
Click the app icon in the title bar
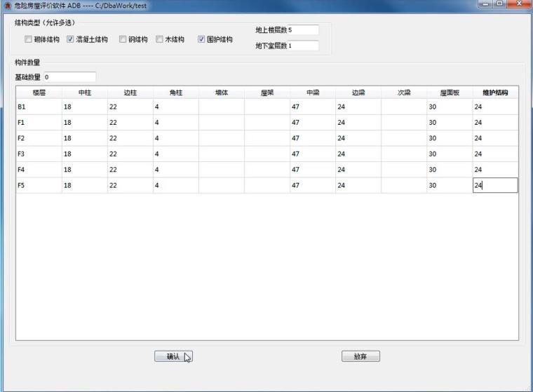[x=8, y=6]
